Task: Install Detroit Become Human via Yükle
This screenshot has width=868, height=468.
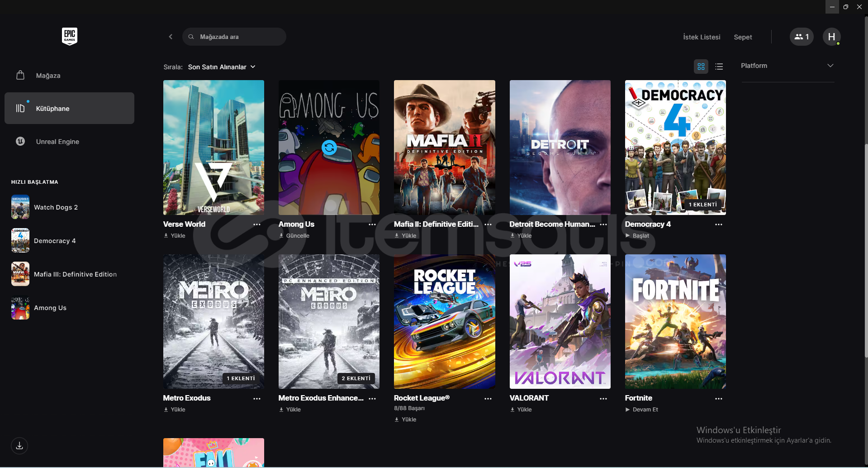Action: pos(521,235)
